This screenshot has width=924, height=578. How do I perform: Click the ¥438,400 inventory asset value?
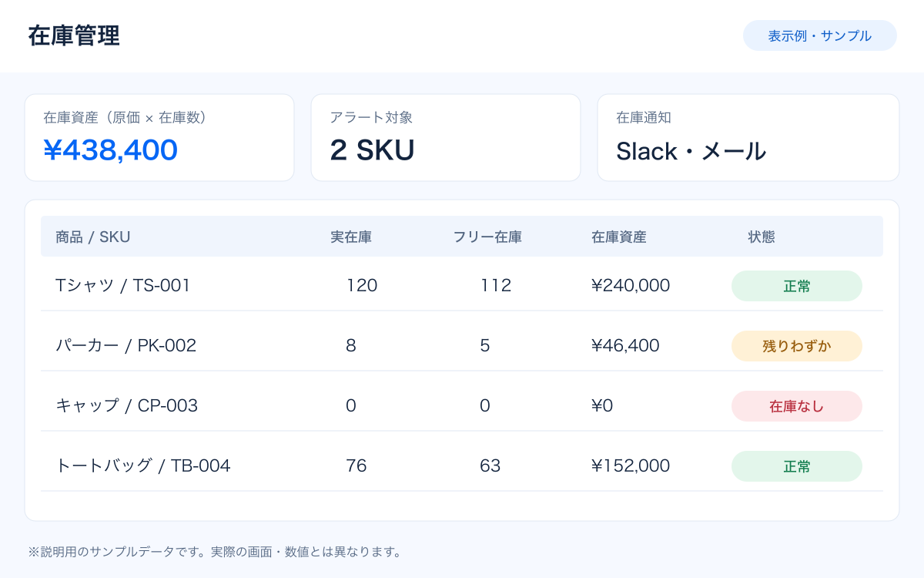(x=111, y=150)
